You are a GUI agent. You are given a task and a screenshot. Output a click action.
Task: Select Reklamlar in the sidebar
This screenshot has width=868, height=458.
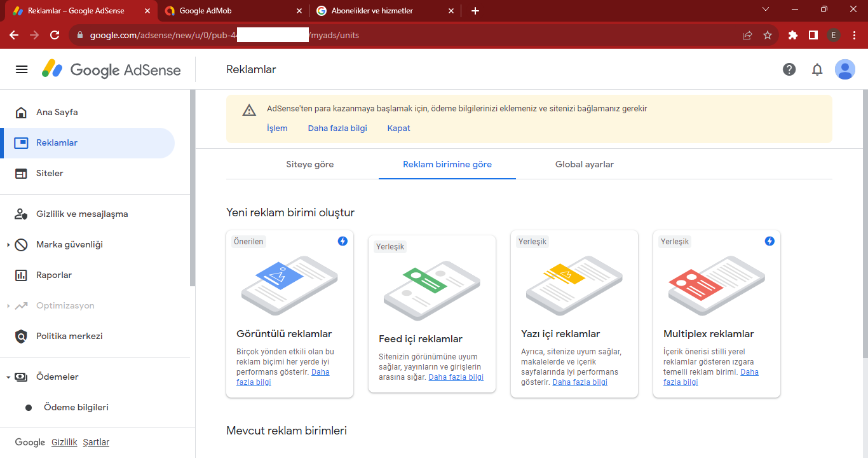[88, 143]
